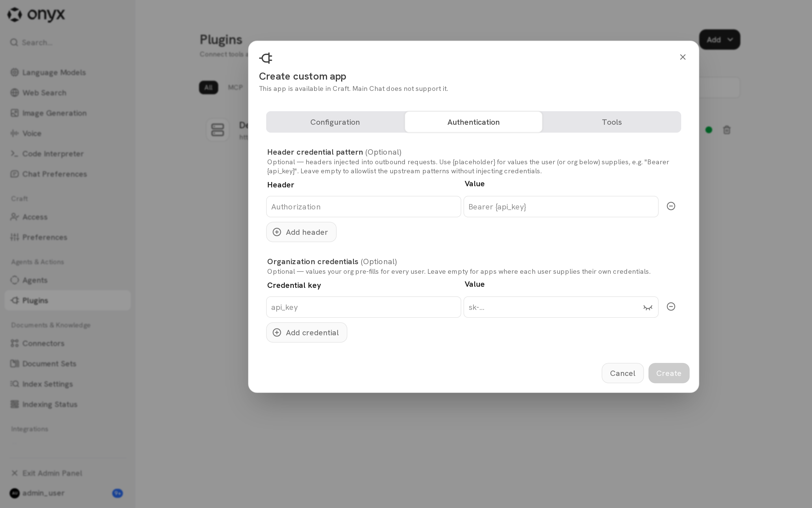Click the Add credential button

[x=306, y=333]
